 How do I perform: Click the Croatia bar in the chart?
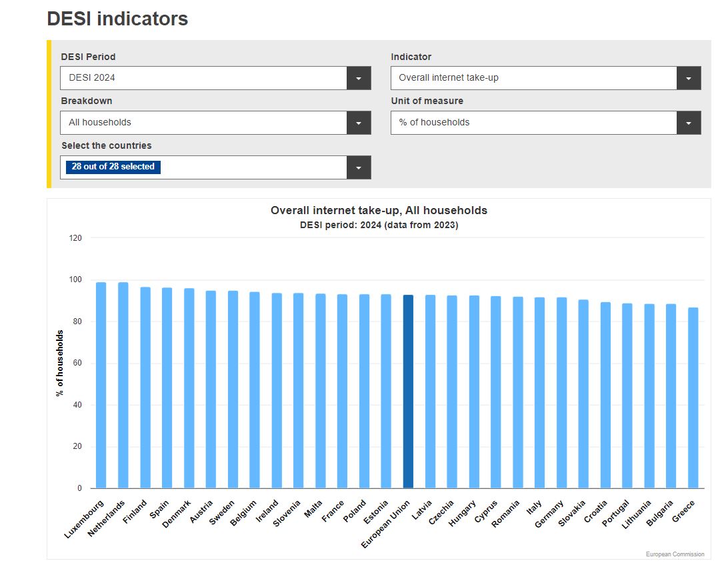(x=605, y=396)
